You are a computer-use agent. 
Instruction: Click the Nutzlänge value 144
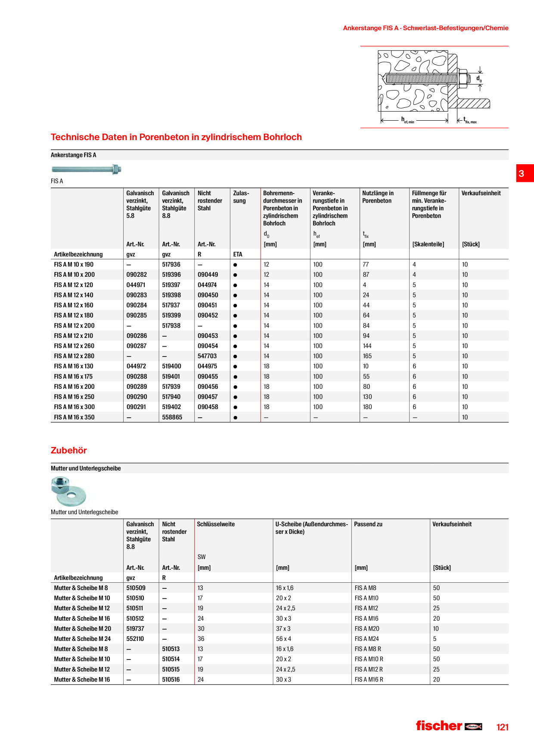point(367,346)
